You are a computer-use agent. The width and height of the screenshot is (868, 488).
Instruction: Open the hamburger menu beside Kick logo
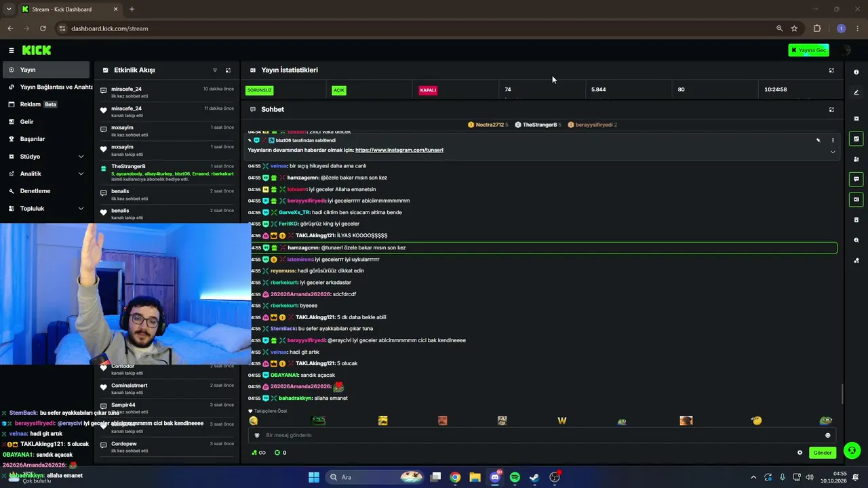pos(11,50)
